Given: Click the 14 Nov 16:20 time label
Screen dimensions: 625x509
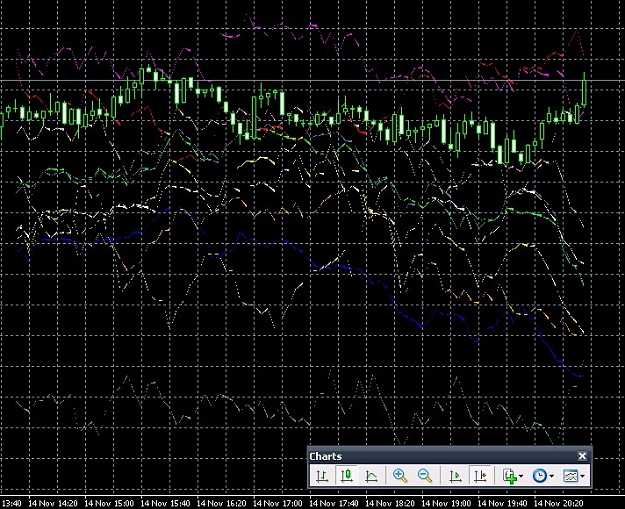Looking at the screenshot, I should click(222, 503).
